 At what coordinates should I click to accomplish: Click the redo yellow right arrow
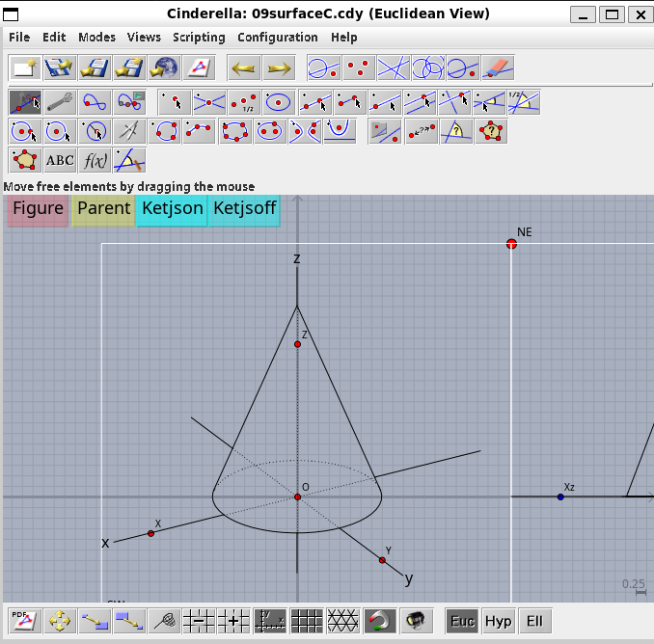pos(279,67)
